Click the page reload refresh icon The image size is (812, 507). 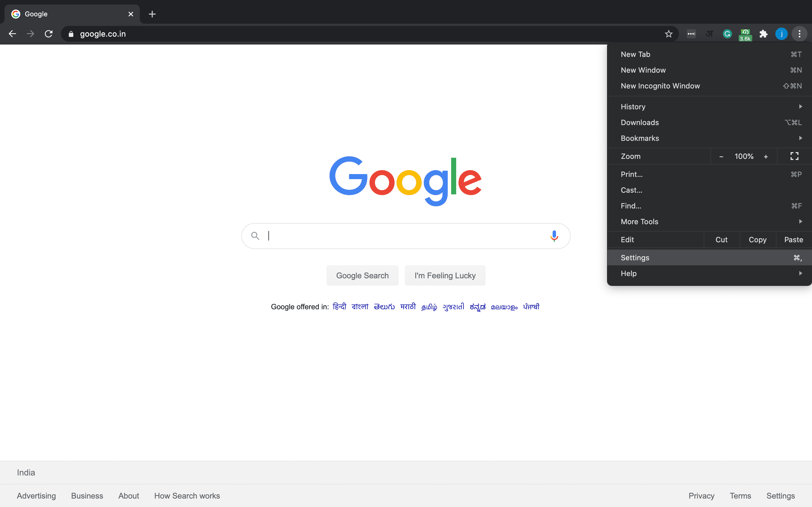pos(50,34)
